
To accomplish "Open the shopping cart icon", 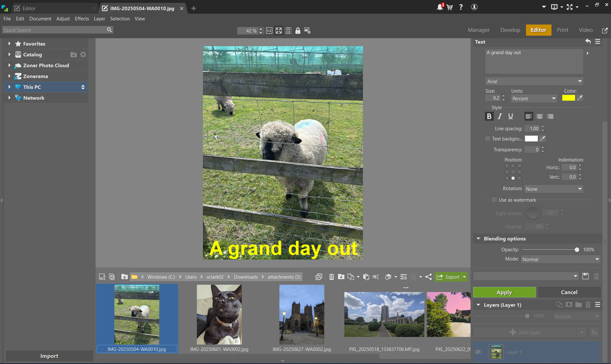I will pyautogui.click(x=450, y=7).
